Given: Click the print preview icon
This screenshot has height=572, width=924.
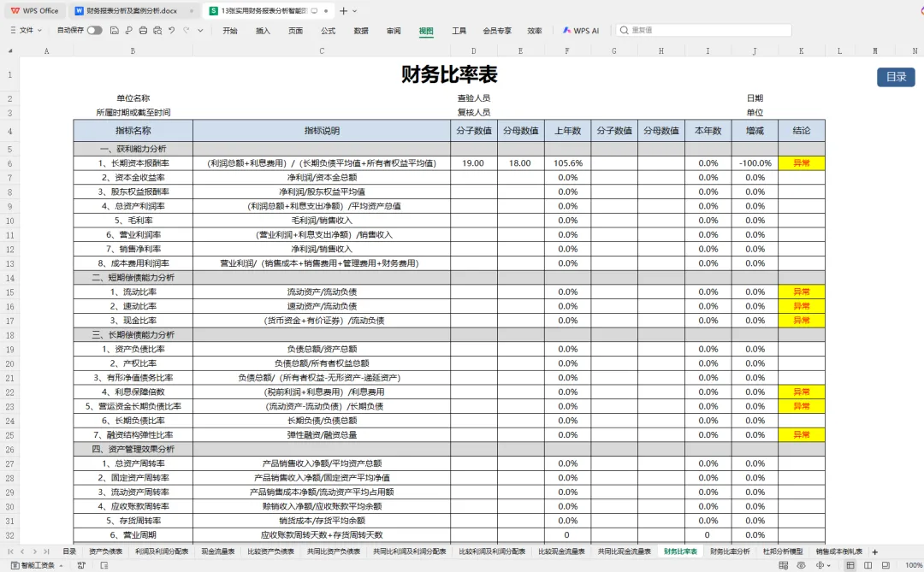Looking at the screenshot, I should [157, 30].
